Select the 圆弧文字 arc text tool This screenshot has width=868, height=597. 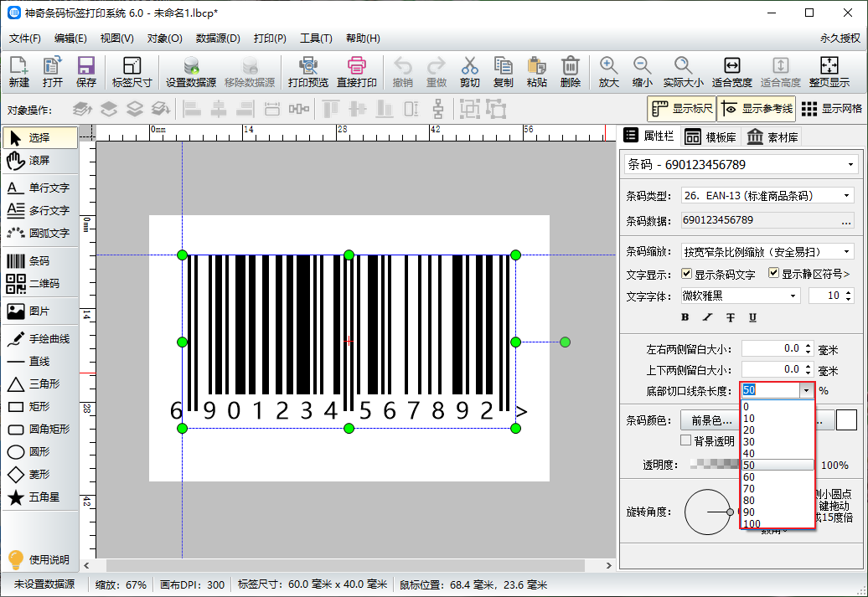pyautogui.click(x=40, y=233)
